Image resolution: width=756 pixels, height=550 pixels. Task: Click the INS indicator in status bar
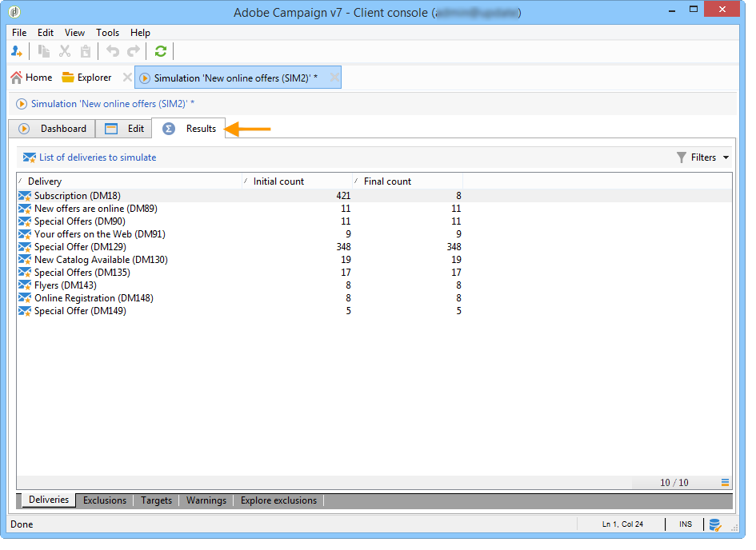click(x=685, y=525)
